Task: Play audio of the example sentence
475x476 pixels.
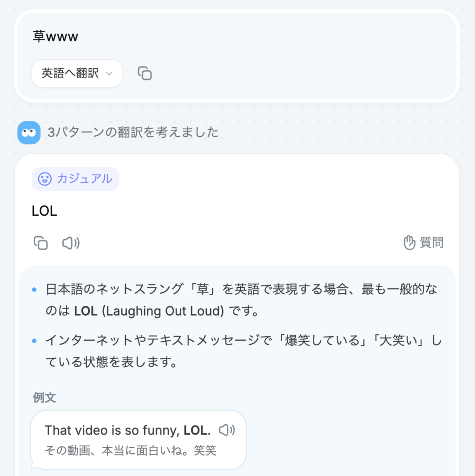Action: pos(227,430)
